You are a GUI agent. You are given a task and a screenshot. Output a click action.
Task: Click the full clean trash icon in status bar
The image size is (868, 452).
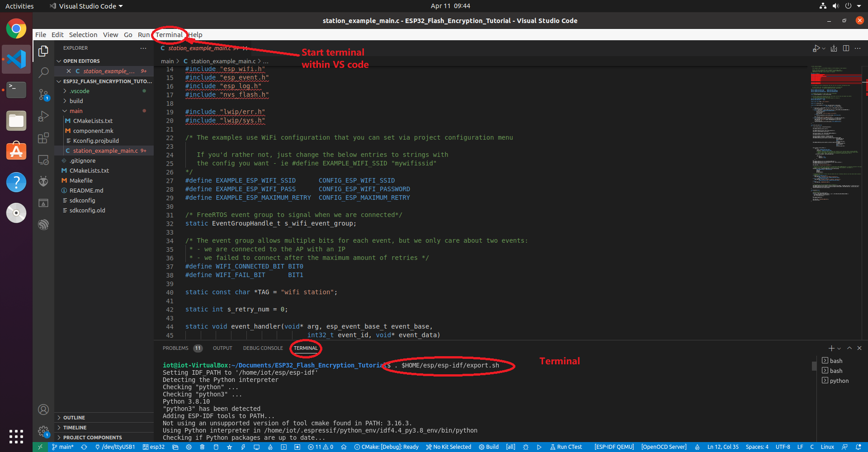click(x=202, y=447)
